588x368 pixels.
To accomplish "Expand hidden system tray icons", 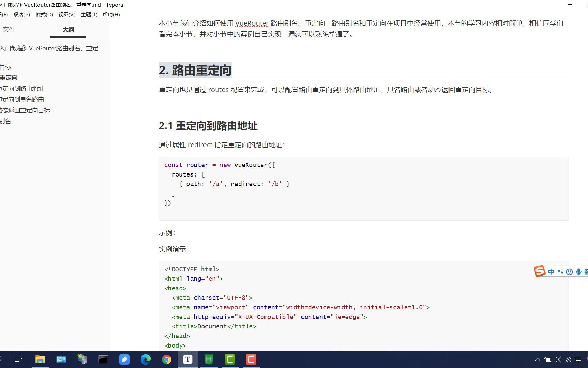I will tap(538, 359).
